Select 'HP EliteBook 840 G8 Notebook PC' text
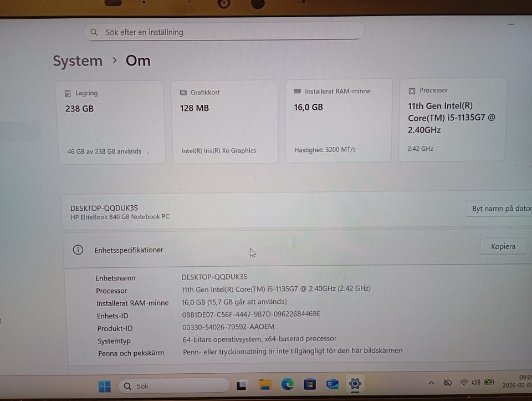Viewport: 532px width, 401px height. [x=120, y=217]
